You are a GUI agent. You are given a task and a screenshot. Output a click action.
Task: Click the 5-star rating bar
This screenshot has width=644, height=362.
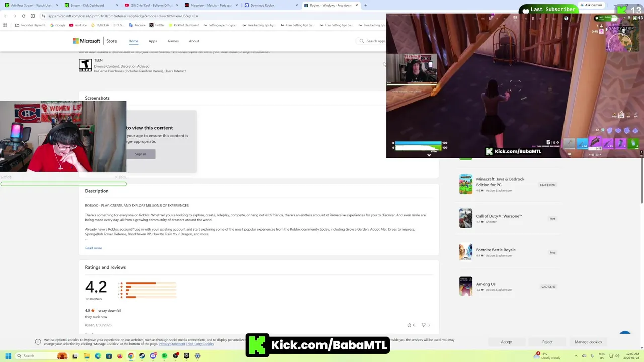(151, 283)
